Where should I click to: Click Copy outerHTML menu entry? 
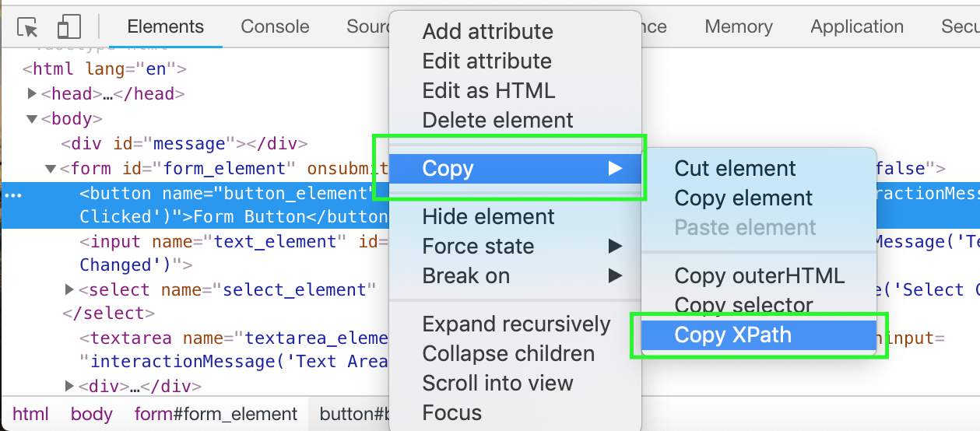pyautogui.click(x=759, y=275)
